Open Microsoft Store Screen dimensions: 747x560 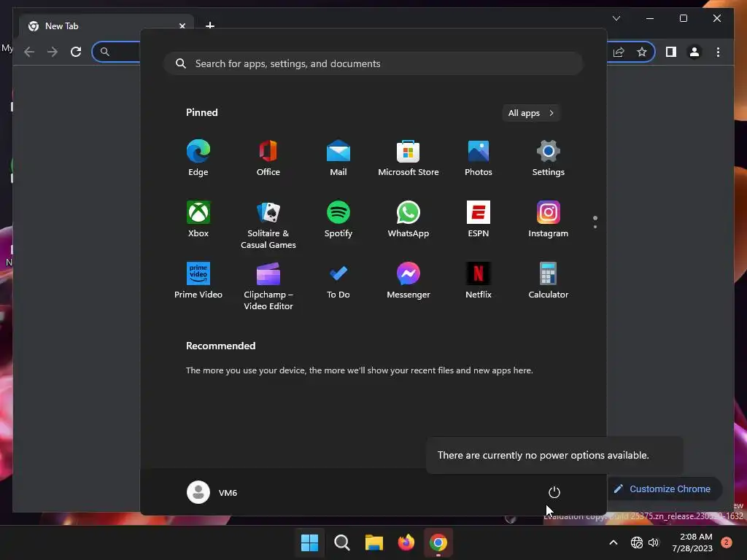click(409, 158)
